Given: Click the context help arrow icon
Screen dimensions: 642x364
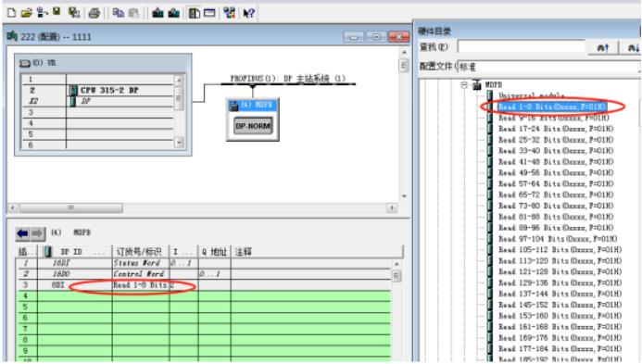Looking at the screenshot, I should tap(248, 13).
